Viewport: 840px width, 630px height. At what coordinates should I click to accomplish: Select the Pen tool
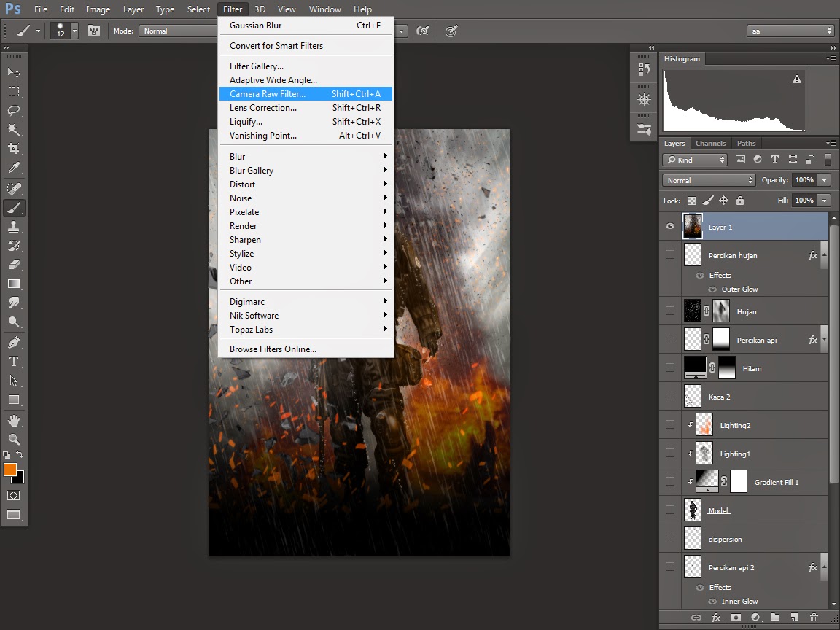14,342
